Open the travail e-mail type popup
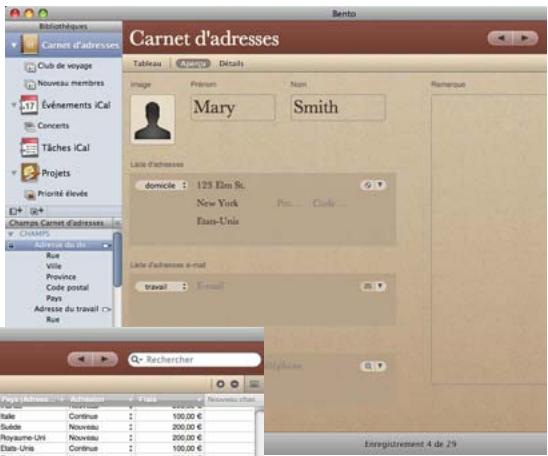 162,287
